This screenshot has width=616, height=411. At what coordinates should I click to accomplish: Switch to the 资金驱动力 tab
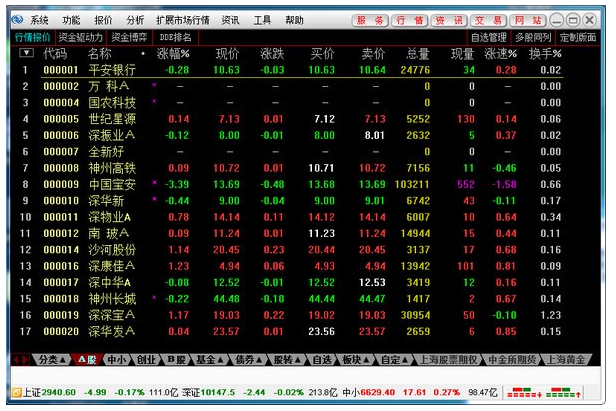click(81, 37)
